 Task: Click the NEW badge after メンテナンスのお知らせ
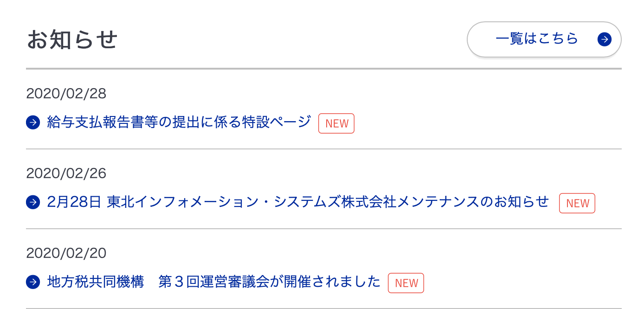pyautogui.click(x=577, y=203)
